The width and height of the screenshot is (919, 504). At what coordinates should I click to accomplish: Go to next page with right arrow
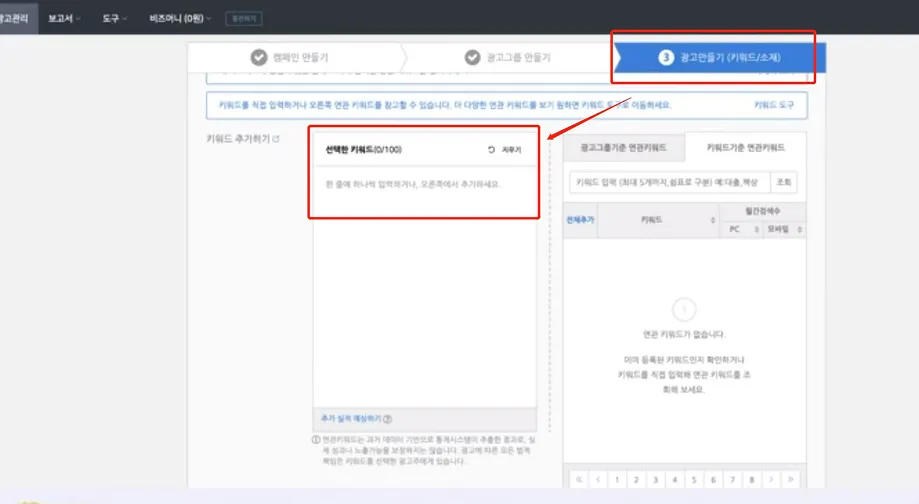[771, 479]
